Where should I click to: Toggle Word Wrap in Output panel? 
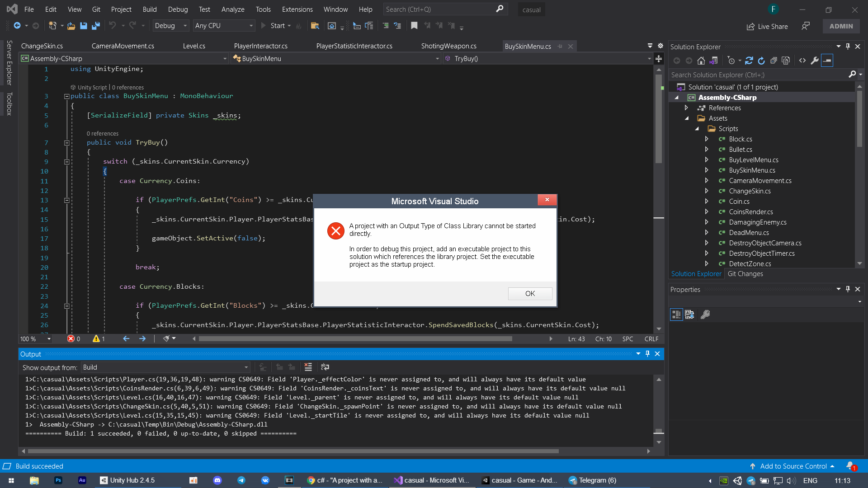(x=325, y=367)
